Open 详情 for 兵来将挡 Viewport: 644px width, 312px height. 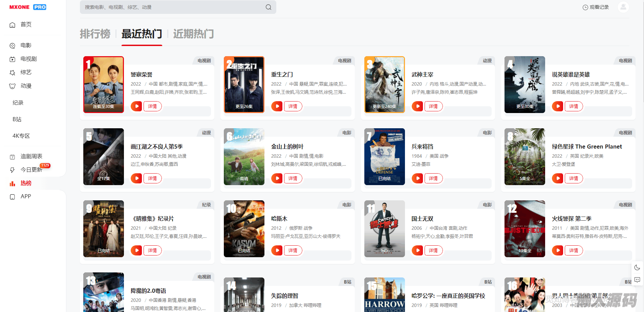tap(433, 178)
